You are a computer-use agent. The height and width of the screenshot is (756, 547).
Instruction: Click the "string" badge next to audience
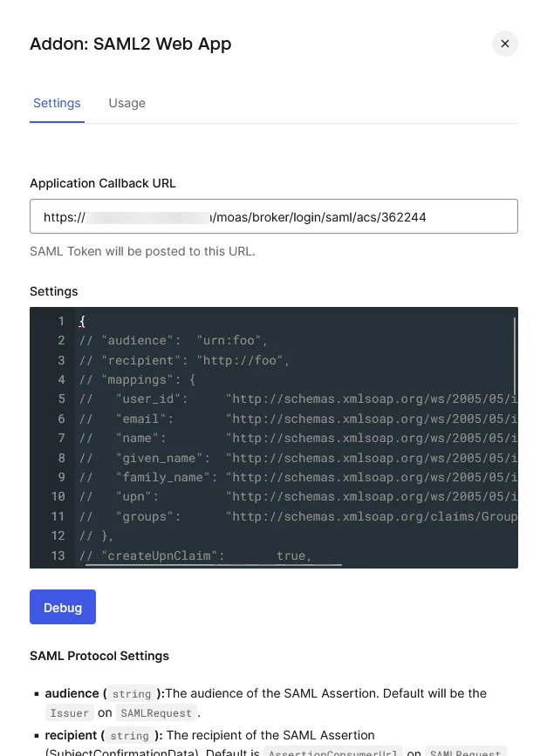pos(132,694)
